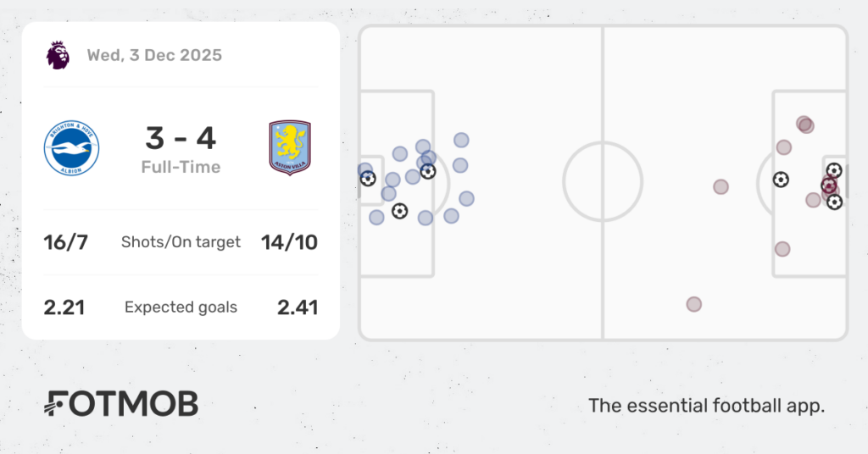Screen dimensions: 868x454
Task: Select Aston Villa's 14/10 shots figure
Action: 291,242
